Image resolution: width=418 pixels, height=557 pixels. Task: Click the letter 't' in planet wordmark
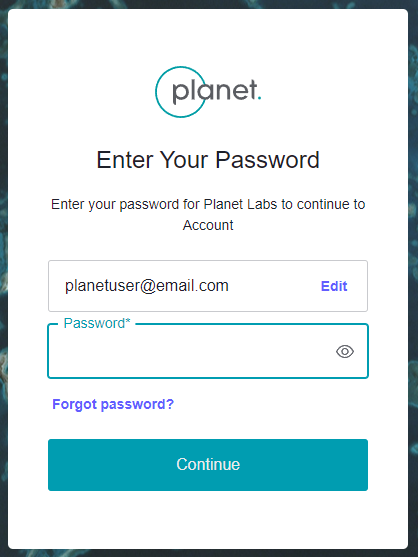(x=253, y=90)
